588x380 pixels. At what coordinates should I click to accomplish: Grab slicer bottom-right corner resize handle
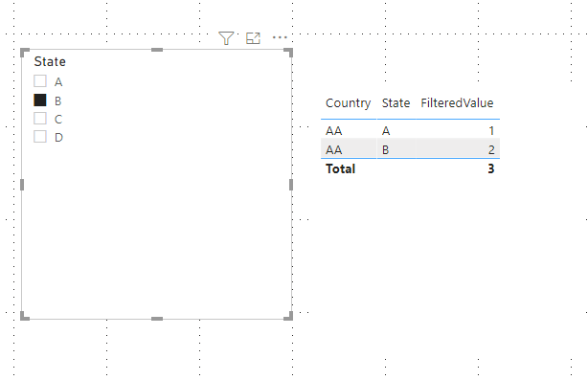tap(288, 316)
